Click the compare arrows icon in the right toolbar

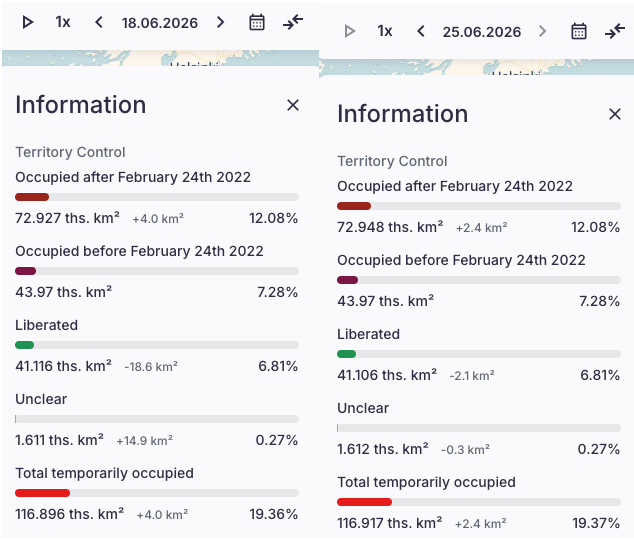coord(615,31)
